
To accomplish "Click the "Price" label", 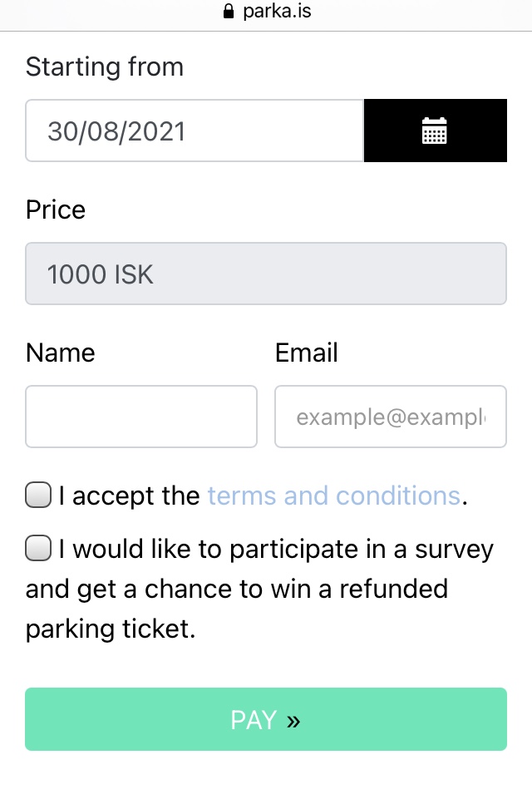I will [x=56, y=210].
